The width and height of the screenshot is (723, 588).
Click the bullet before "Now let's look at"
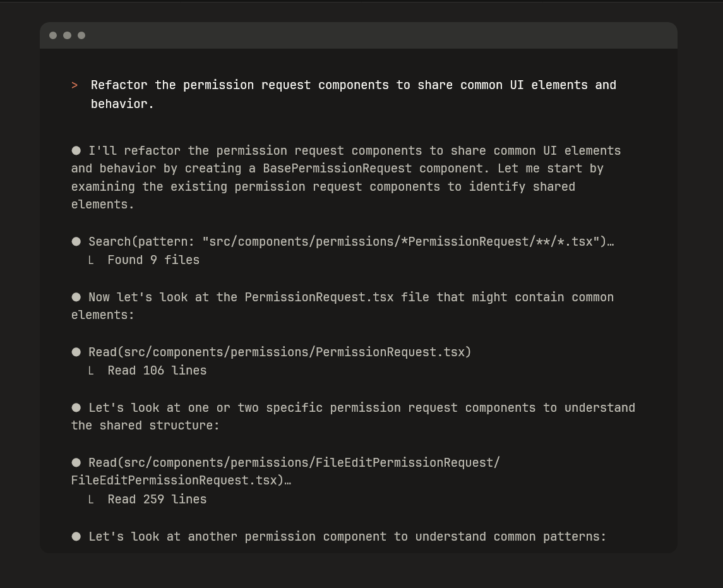[76, 297]
